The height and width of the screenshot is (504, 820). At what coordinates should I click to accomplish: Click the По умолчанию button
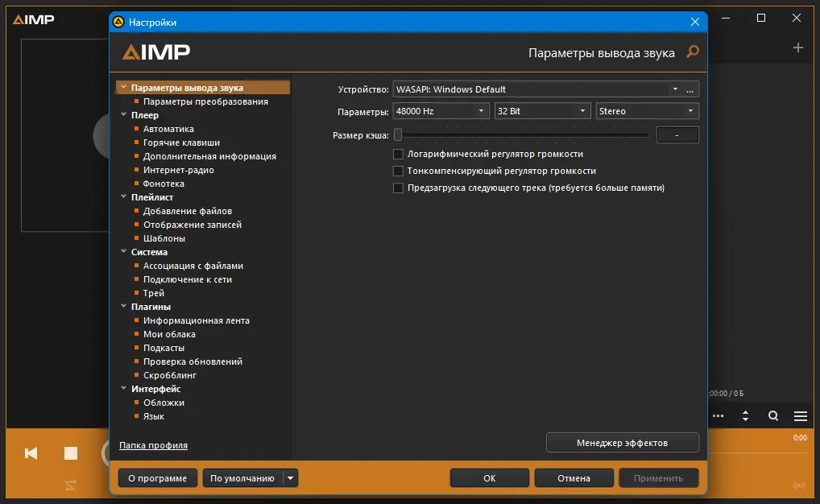tap(242, 478)
